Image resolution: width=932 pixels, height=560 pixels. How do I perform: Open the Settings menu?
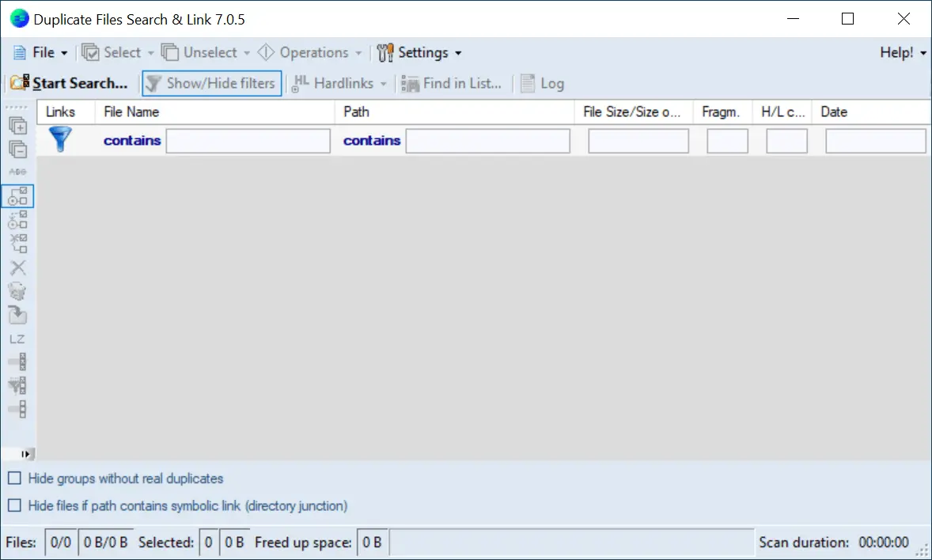pos(419,52)
